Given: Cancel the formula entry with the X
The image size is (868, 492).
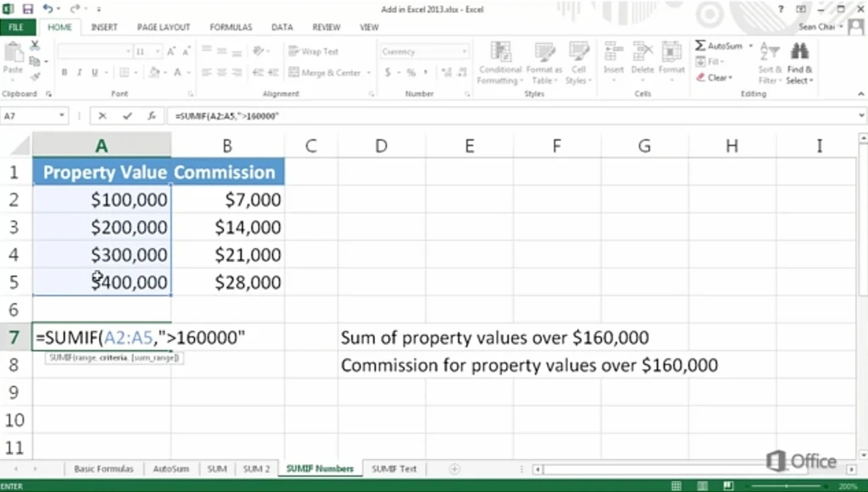Looking at the screenshot, I should point(103,116).
